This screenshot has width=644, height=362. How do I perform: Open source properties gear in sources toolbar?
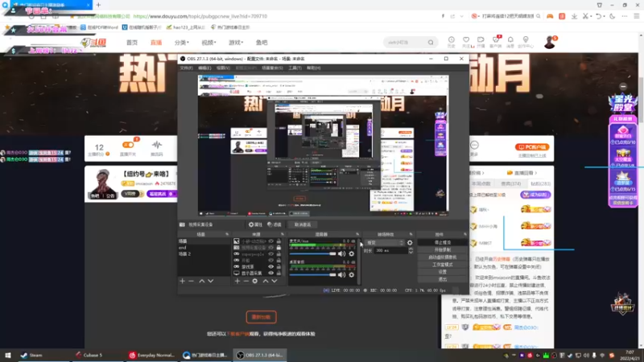click(x=255, y=281)
